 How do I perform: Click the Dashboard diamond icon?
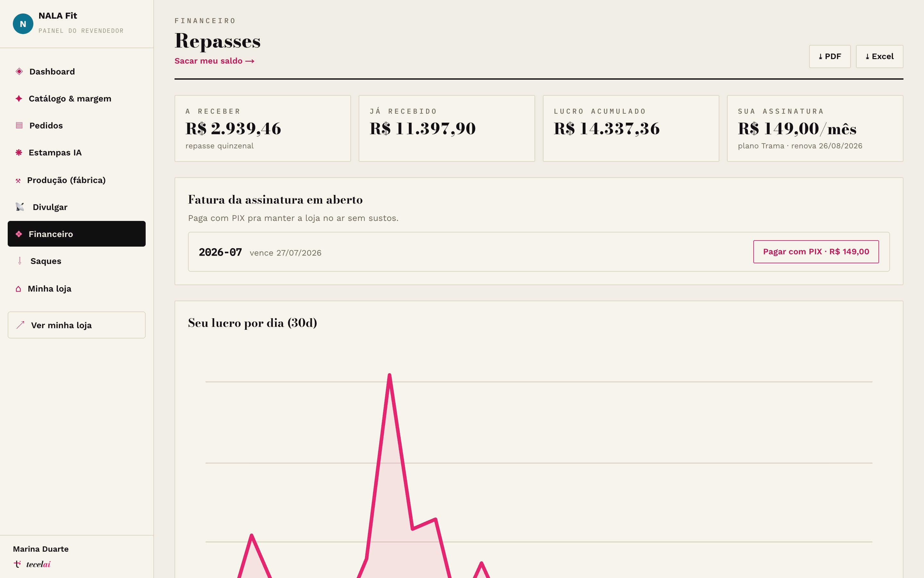[x=19, y=72]
